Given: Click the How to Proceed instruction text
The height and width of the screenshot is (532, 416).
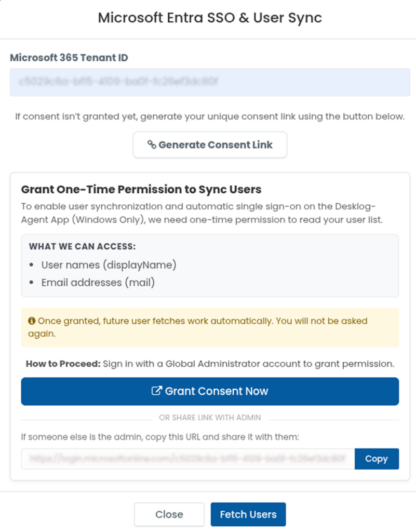Looking at the screenshot, I should (210, 364).
